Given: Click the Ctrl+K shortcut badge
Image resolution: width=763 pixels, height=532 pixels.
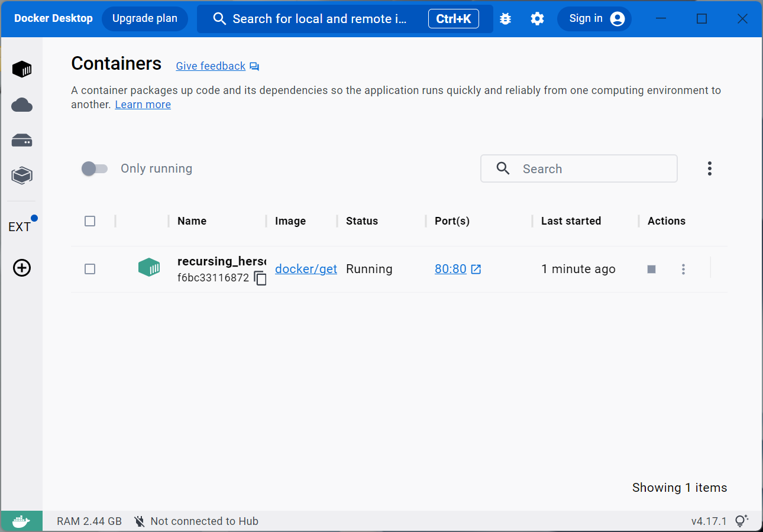Looking at the screenshot, I should (454, 19).
